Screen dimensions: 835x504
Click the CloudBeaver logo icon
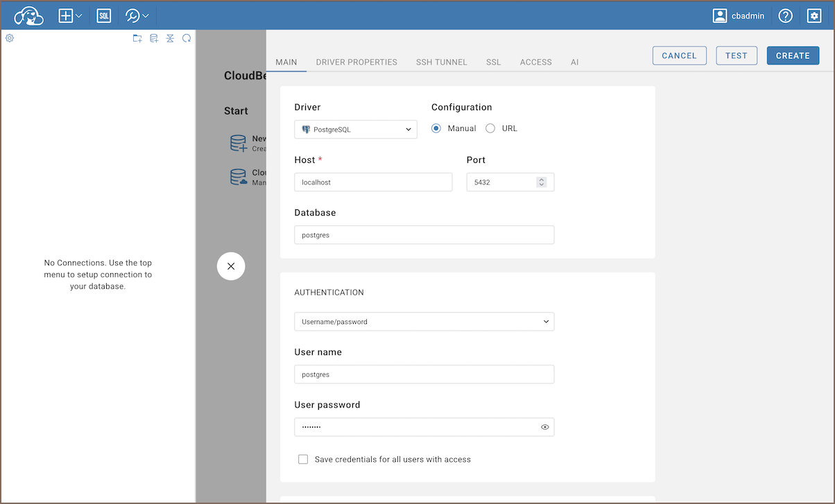(x=29, y=15)
